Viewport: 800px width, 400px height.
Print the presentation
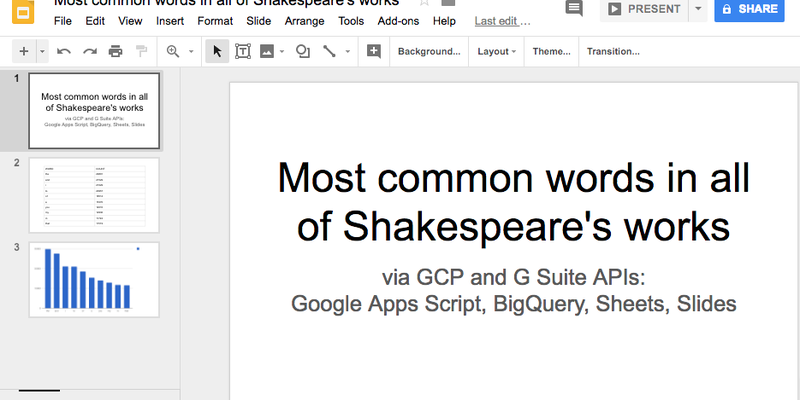pyautogui.click(x=116, y=51)
